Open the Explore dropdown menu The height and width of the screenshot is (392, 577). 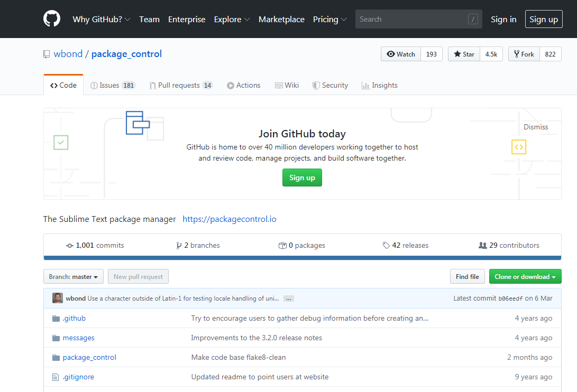232,19
